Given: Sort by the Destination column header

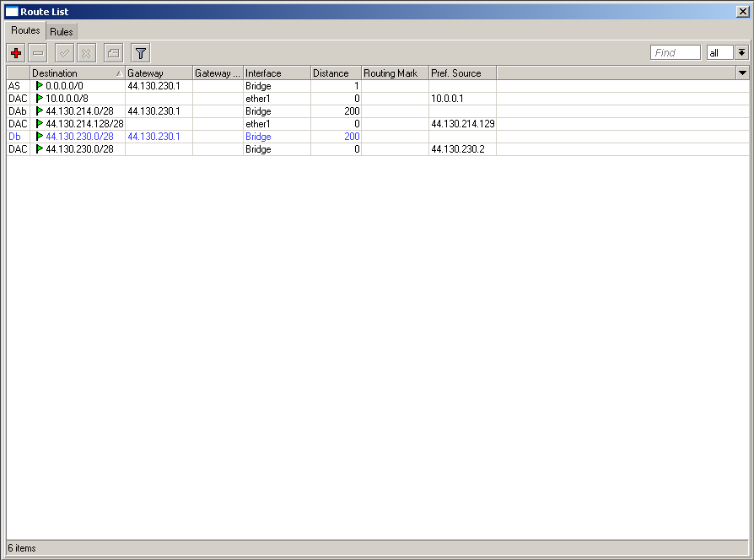Looking at the screenshot, I should click(76, 73).
